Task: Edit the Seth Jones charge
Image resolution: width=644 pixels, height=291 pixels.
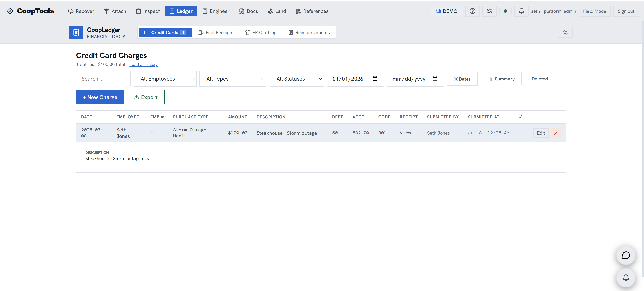Action: coord(541,133)
